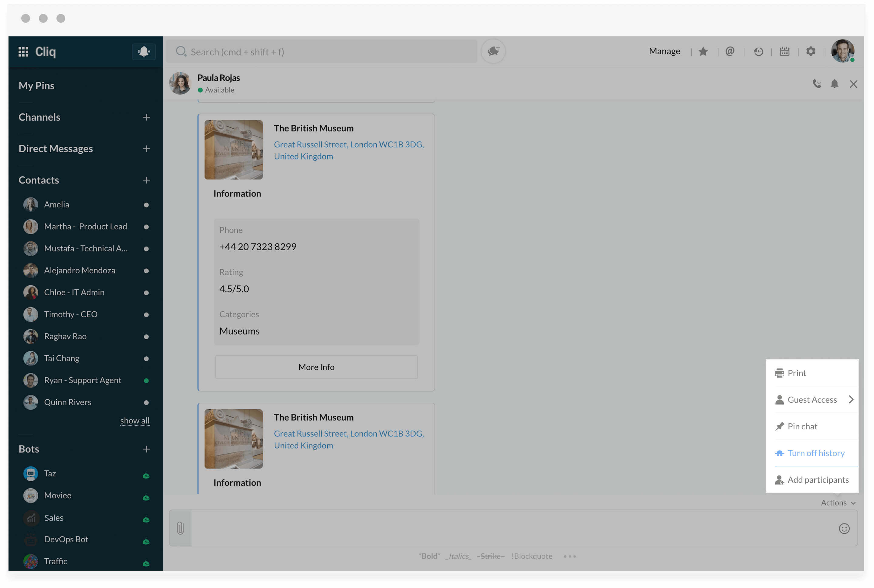Screen dimensions: 874x588
Task: Start a call with Paula Rojas
Action: pos(817,84)
